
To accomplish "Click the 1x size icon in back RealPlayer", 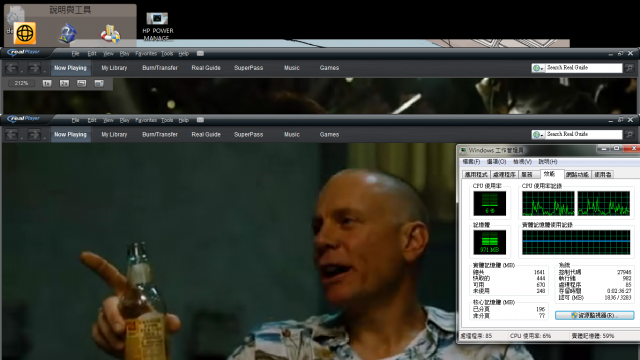I will [x=47, y=83].
